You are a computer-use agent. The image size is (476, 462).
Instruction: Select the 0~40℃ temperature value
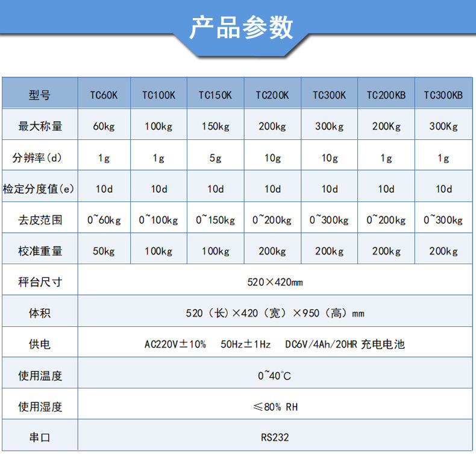(x=274, y=376)
